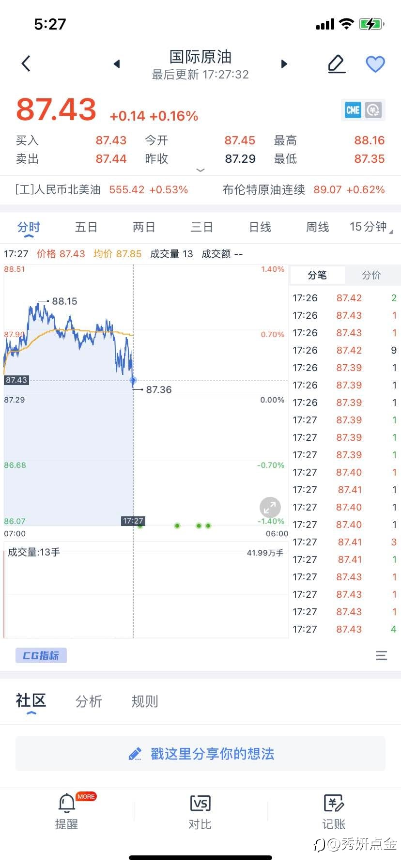Screen dimensions: 401x868
Task: Switch to the 日线 chart tab
Action: (260, 227)
